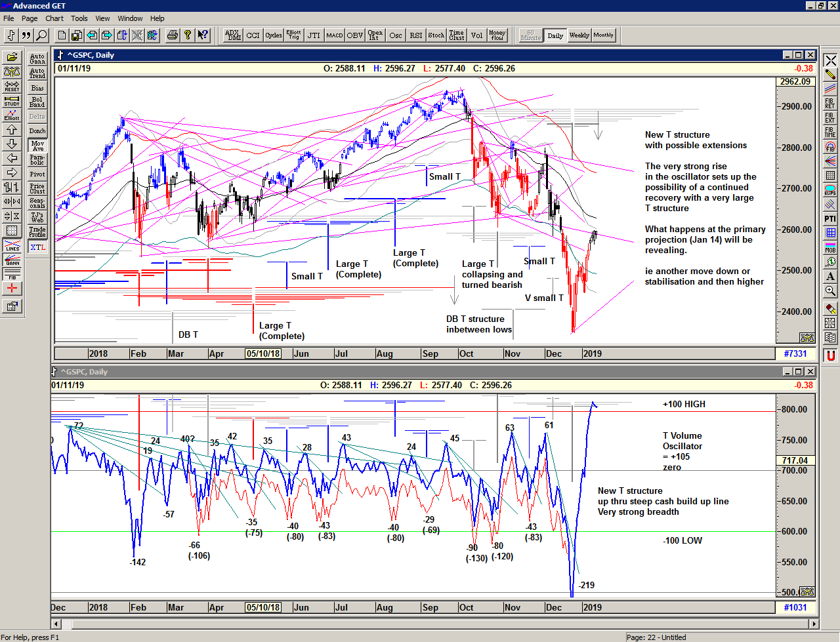This screenshot has width=840, height=642.
Task: Click the RESET chart icon
Action: (12, 86)
